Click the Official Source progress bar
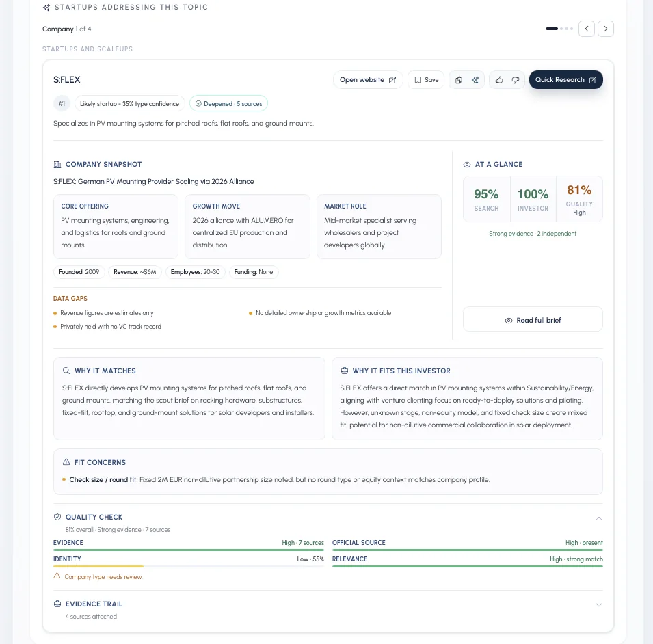This screenshot has height=644, width=653. coord(468,550)
